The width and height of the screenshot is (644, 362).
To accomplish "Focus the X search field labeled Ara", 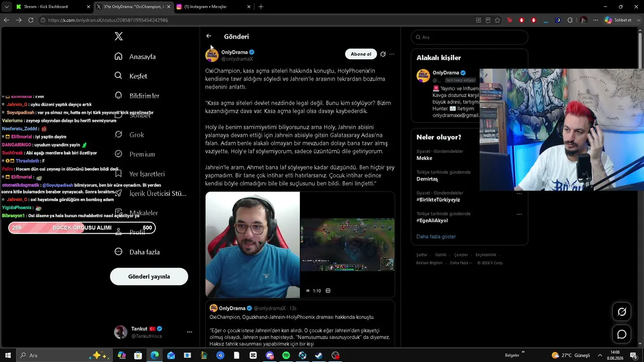I will (x=469, y=37).
